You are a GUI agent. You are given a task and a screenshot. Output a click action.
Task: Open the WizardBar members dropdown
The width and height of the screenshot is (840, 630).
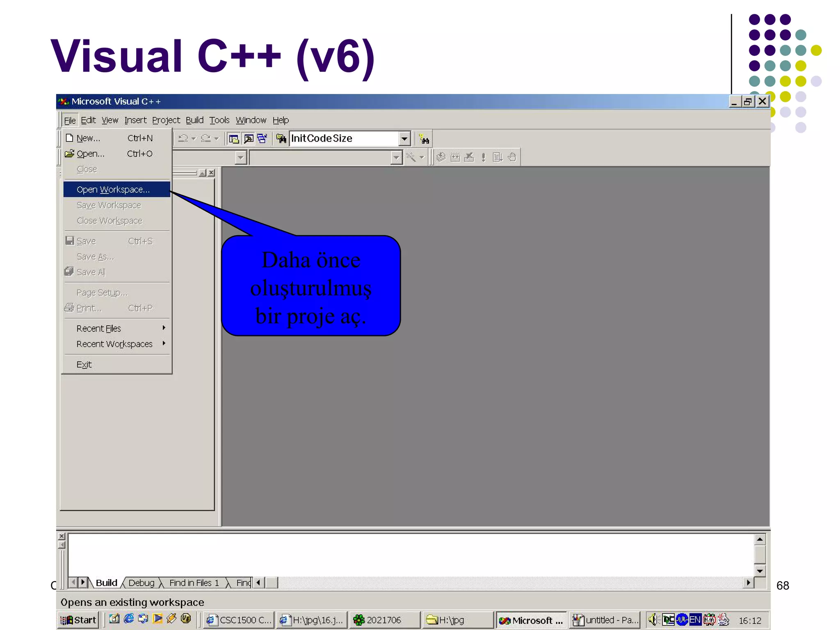click(396, 157)
